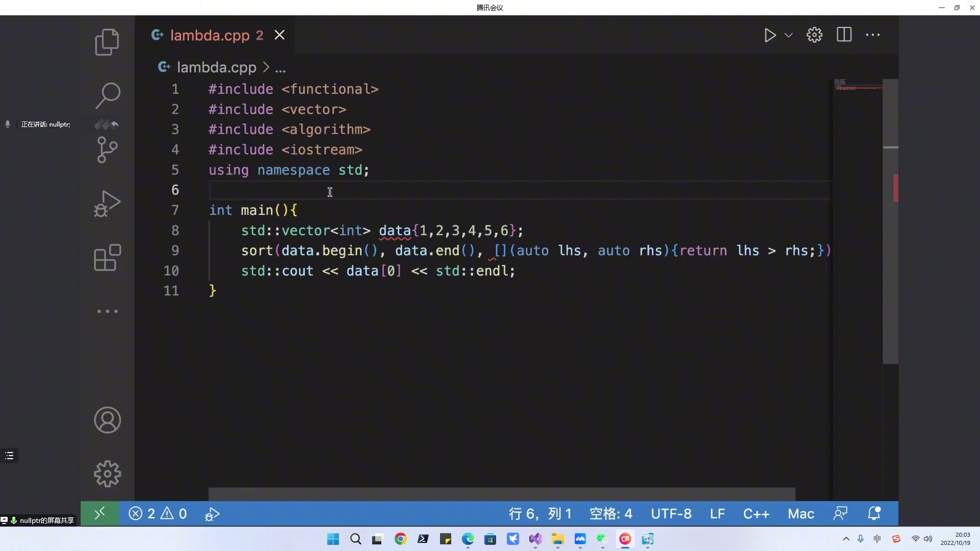The height and width of the screenshot is (551, 980).
Task: Open the Run and Debug panel
Action: [107, 203]
